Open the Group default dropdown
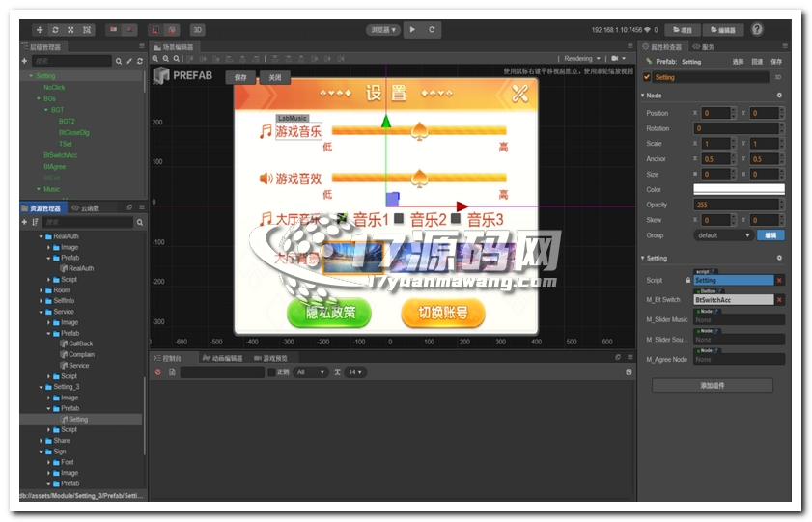Screen dimensions: 812x522 (x=723, y=235)
